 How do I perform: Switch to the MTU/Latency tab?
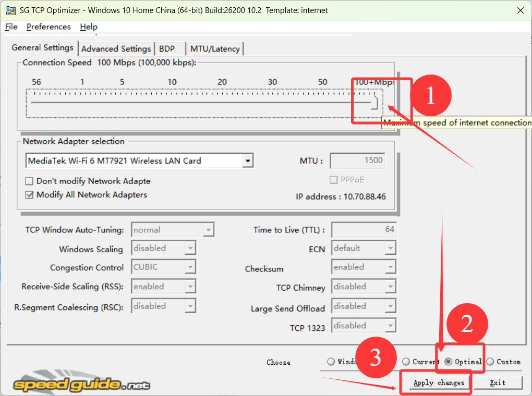pyautogui.click(x=214, y=48)
